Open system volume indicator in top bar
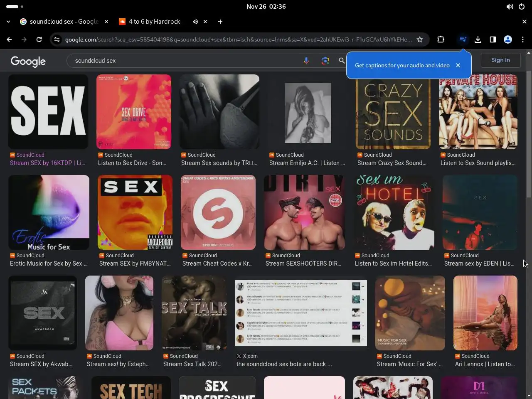 pyautogui.click(x=510, y=7)
